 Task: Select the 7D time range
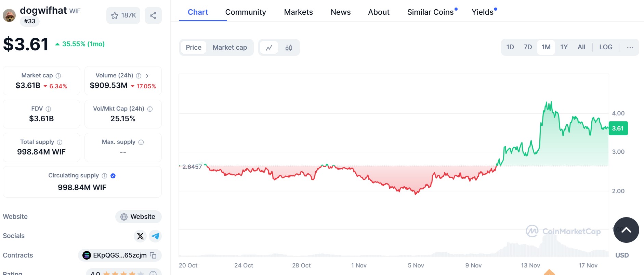(x=527, y=47)
